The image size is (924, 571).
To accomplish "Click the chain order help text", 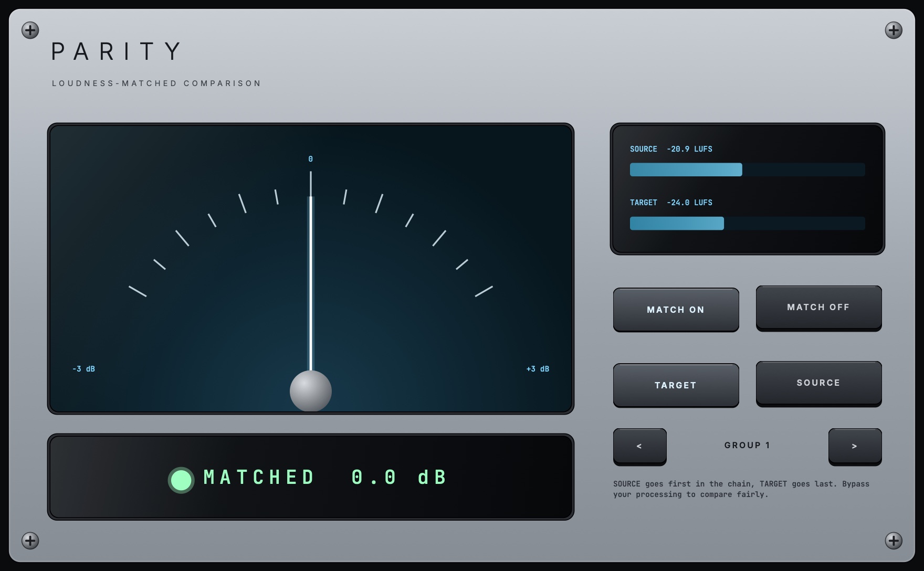I will coord(741,489).
